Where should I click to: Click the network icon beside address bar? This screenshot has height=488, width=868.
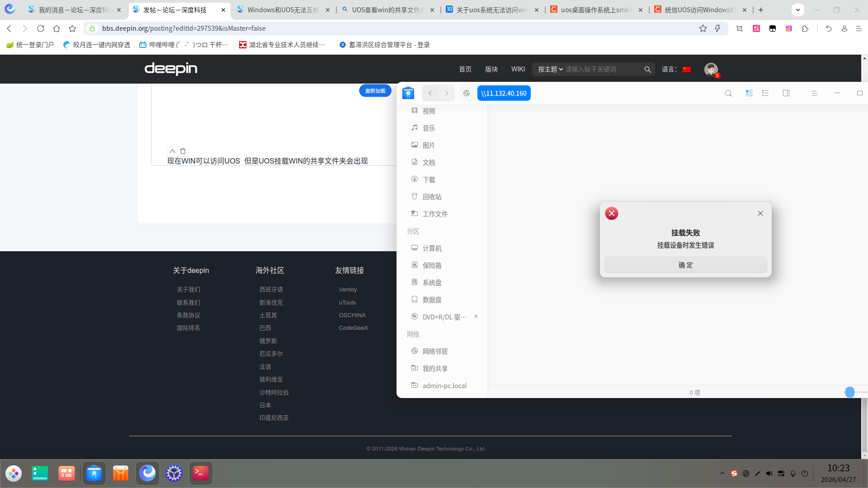coord(467,93)
